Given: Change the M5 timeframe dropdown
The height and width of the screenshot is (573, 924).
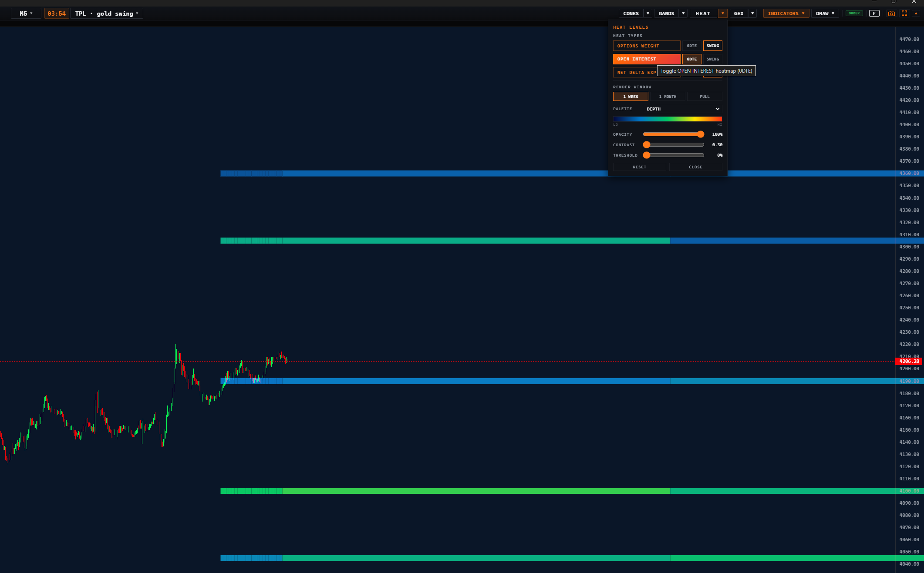Looking at the screenshot, I should pos(26,13).
